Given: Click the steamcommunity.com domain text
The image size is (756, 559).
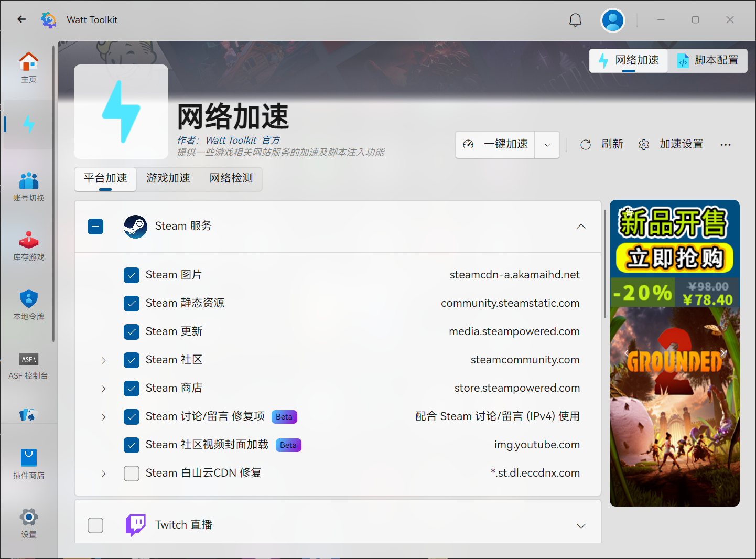Looking at the screenshot, I should 525,360.
